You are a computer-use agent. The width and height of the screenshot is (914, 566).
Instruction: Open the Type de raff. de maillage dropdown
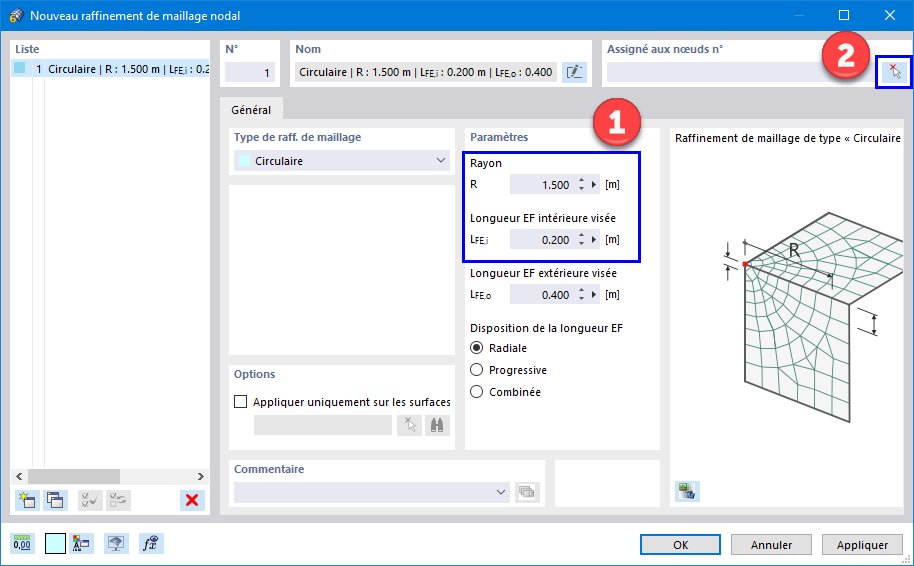(342, 161)
